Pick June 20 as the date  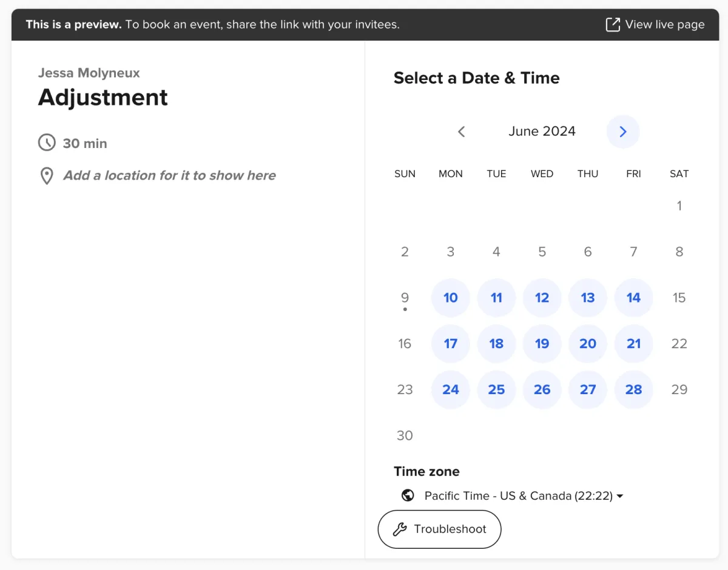[588, 344]
